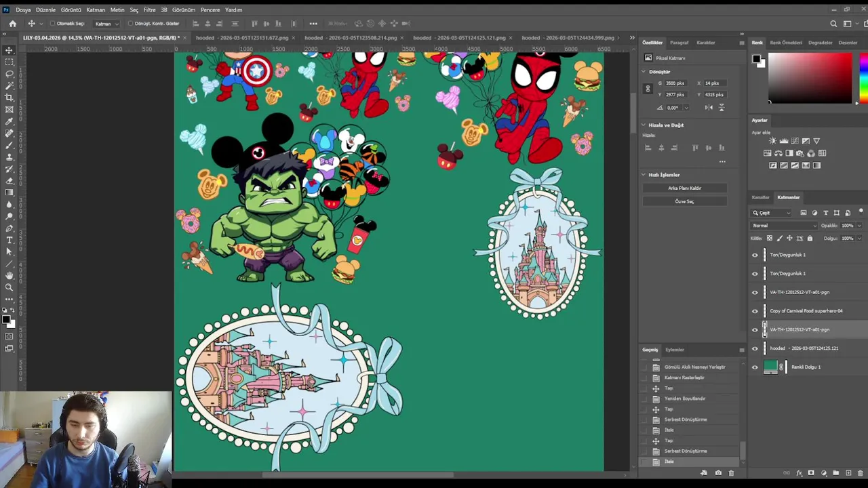
Task: Toggle history brush source box beside Katmanı Rasterleştir
Action: (x=645, y=378)
